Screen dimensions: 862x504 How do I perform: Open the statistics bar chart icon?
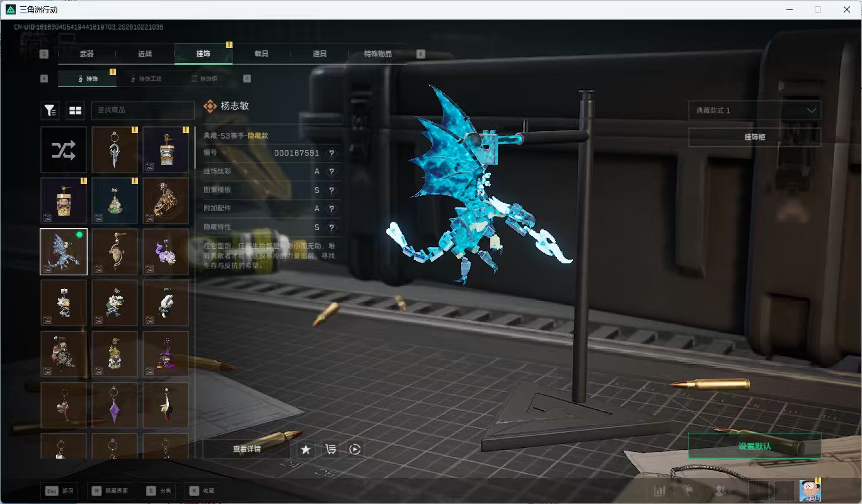pyautogui.click(x=660, y=491)
